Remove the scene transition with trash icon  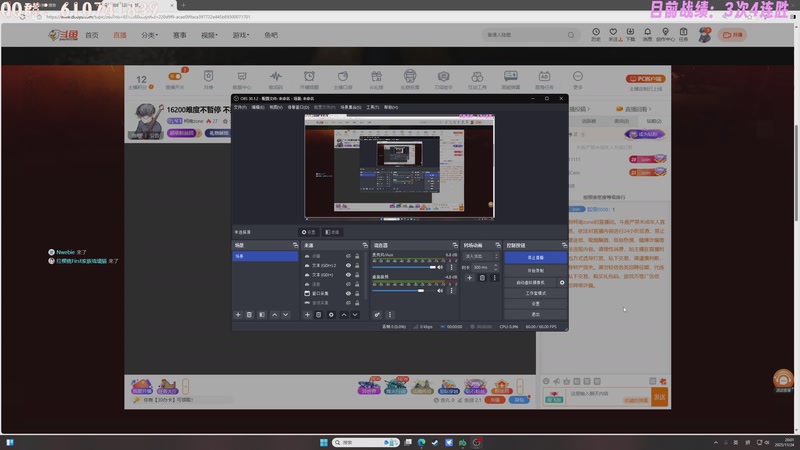[482, 278]
